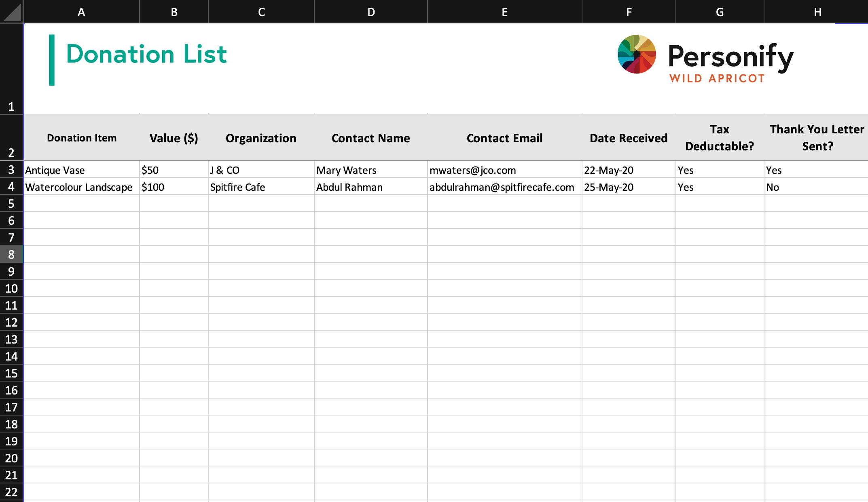Click the Date Received header cell
Image resolution: width=868 pixels, height=502 pixels.
(629, 138)
